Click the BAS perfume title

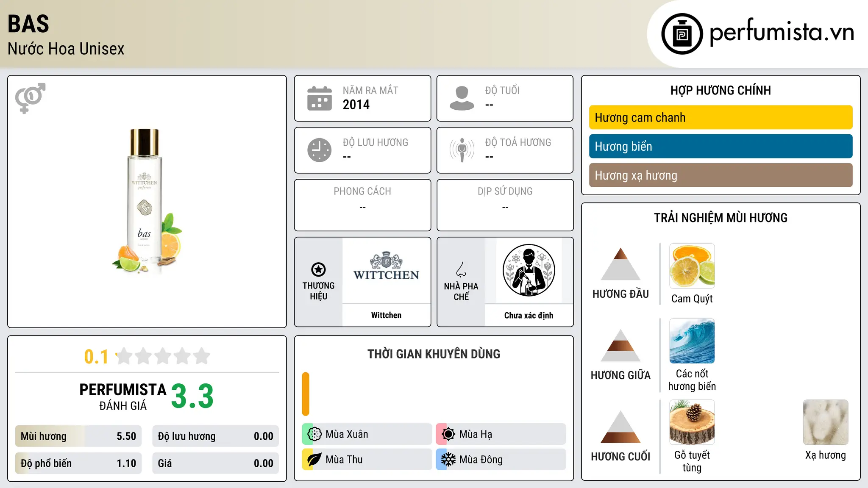(x=28, y=24)
